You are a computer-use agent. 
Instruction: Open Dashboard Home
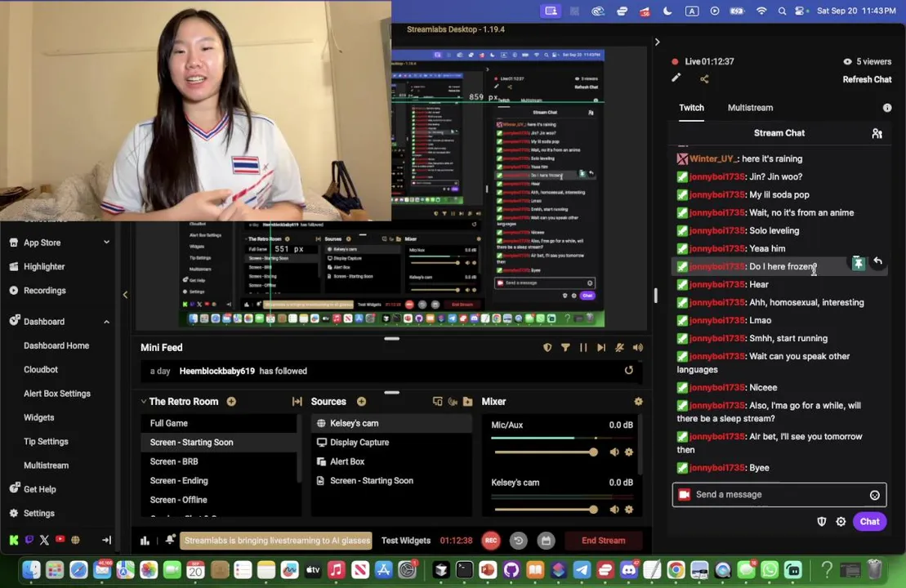[56, 345]
